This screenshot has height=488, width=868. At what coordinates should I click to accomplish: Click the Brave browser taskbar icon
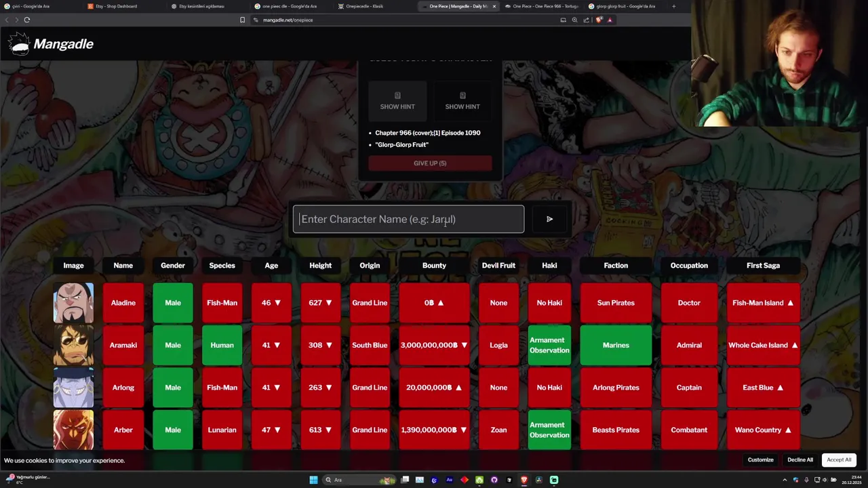[524, 480]
